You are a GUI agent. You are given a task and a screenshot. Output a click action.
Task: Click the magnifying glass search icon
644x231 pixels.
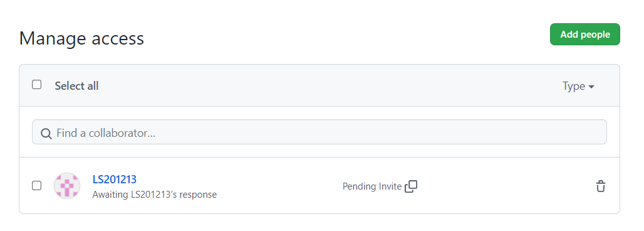(x=46, y=133)
